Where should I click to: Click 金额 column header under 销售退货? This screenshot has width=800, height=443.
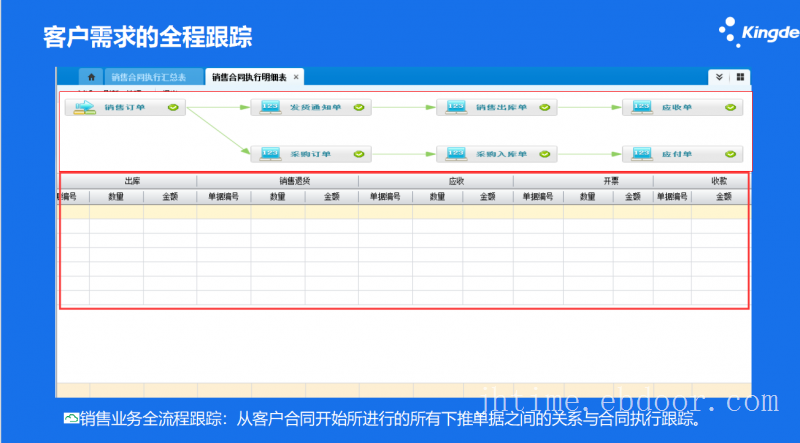click(x=332, y=196)
